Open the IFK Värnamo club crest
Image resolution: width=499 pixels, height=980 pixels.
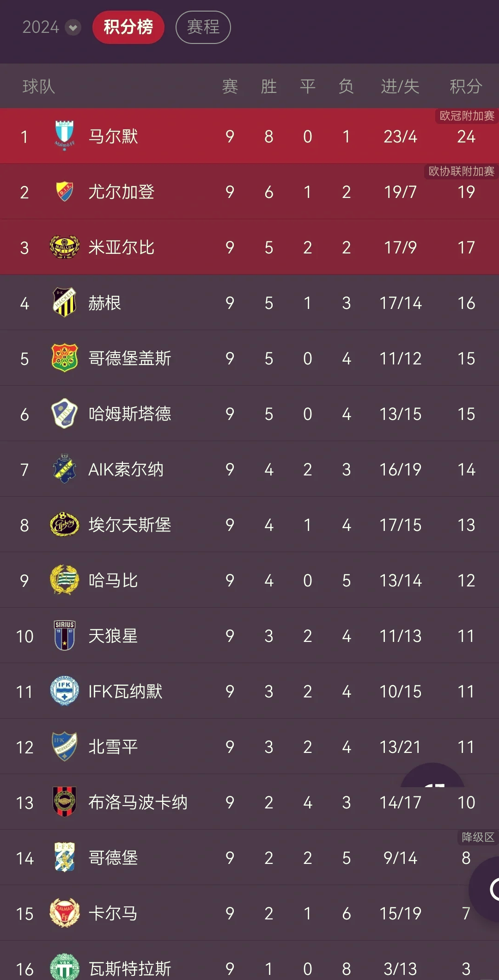coord(65,691)
